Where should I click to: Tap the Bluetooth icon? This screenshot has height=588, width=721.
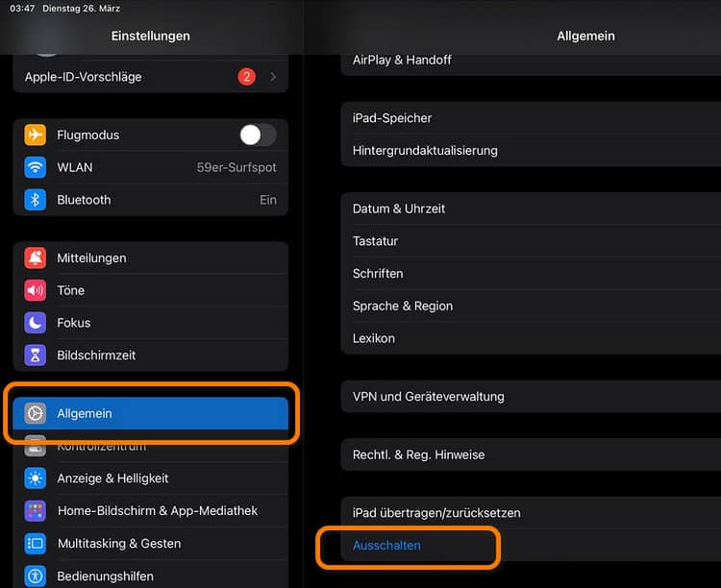click(x=35, y=200)
